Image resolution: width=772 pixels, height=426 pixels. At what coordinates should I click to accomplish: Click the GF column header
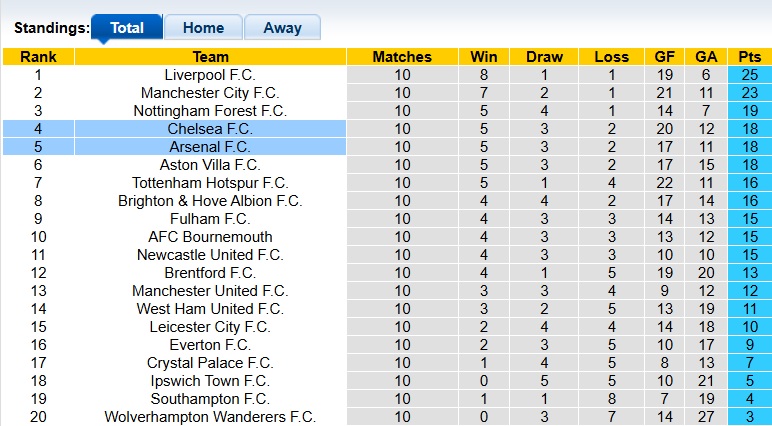pos(664,57)
